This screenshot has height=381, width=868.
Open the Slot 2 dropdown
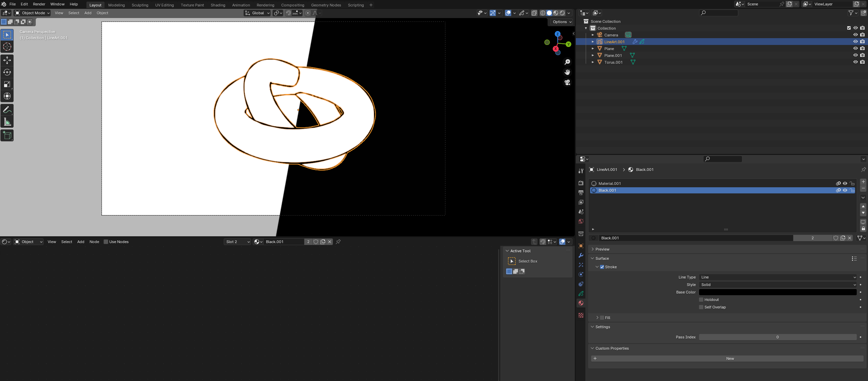pos(237,242)
